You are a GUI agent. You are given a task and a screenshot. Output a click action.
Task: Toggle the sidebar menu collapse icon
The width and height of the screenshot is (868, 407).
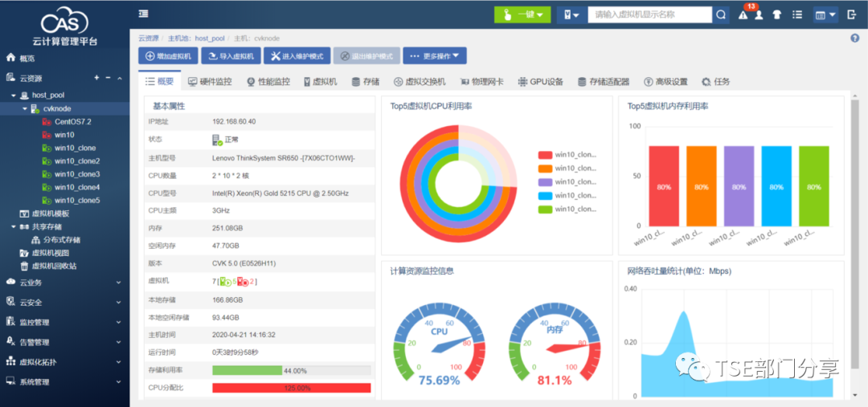tap(143, 14)
